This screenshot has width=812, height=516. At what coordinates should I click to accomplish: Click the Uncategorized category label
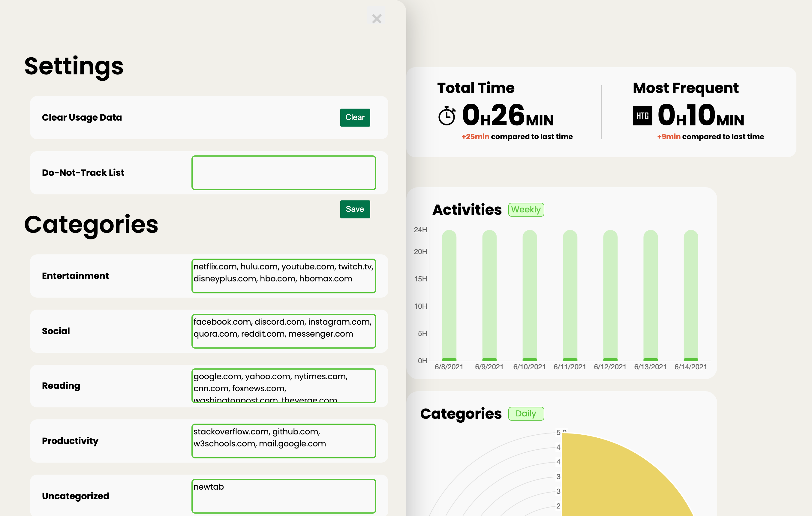point(76,496)
